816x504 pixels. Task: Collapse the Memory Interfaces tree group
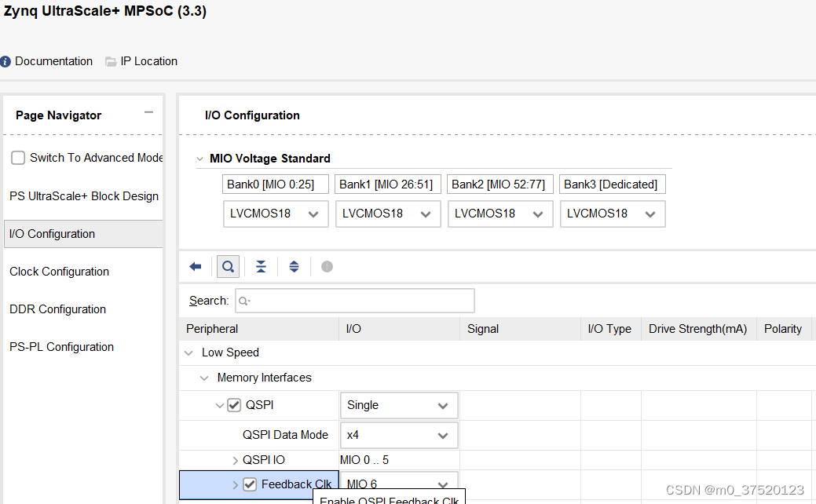coord(204,378)
